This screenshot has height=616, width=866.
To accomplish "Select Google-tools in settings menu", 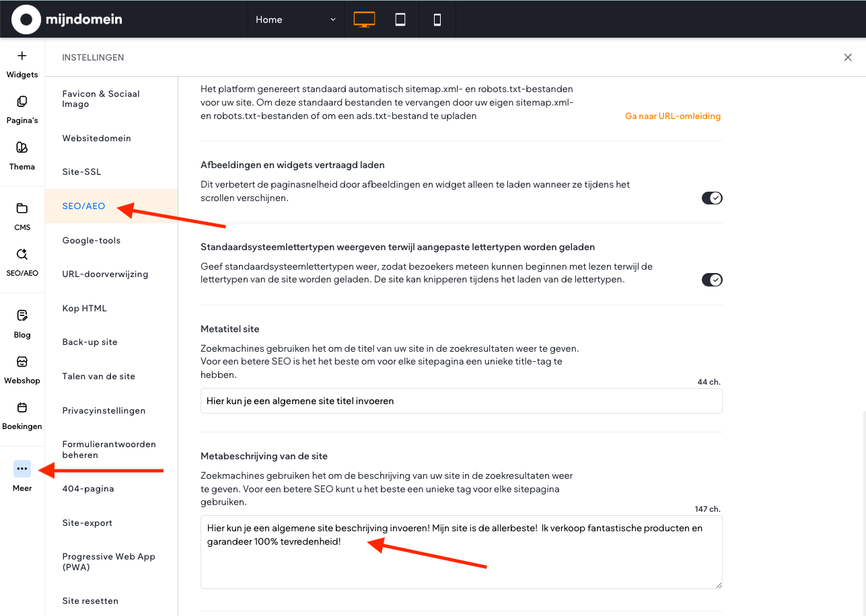I will pos(92,240).
